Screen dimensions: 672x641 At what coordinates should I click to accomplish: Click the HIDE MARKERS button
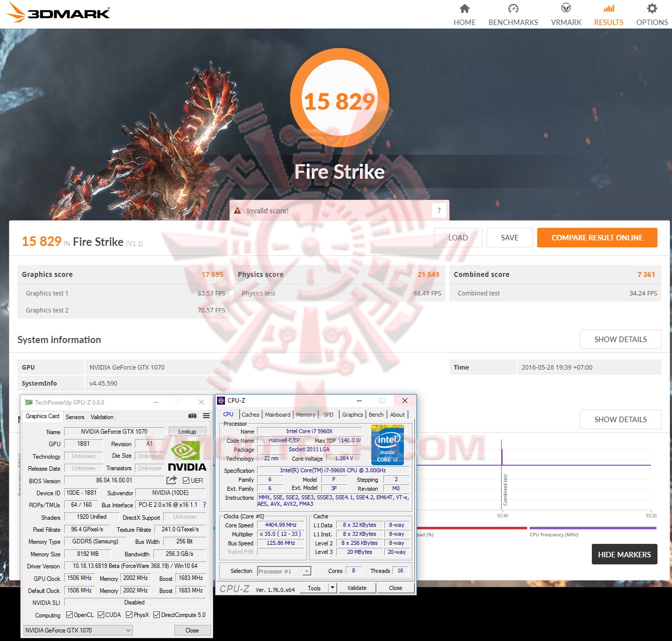coord(624,554)
